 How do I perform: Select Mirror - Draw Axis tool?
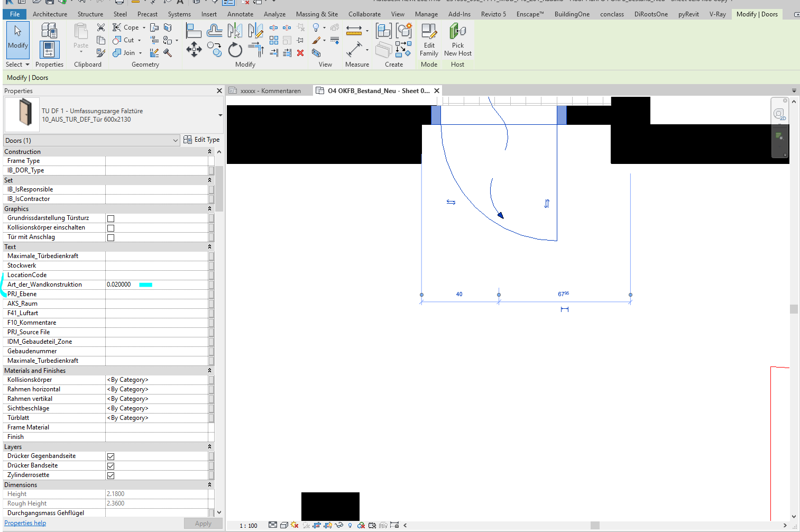click(255, 31)
